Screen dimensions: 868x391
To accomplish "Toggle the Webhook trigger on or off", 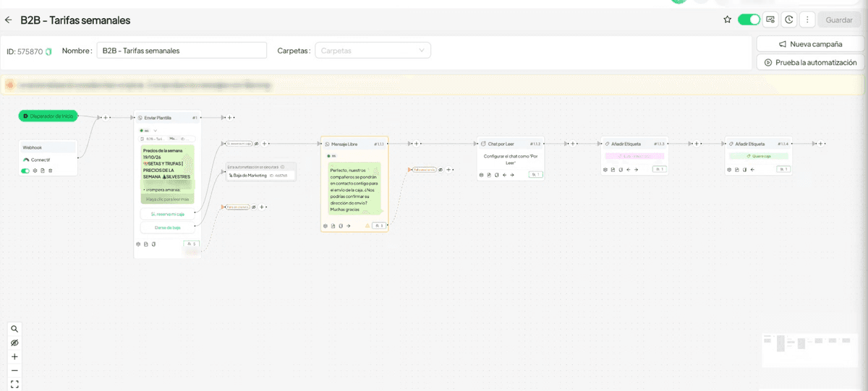I will tap(25, 171).
